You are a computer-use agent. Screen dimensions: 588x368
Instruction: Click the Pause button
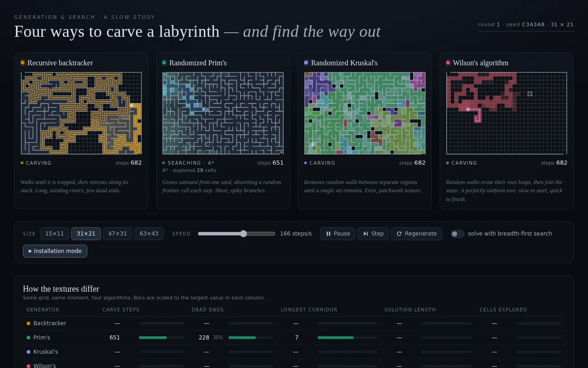pyautogui.click(x=338, y=234)
